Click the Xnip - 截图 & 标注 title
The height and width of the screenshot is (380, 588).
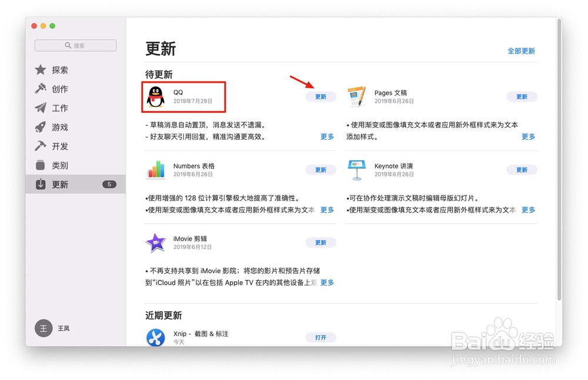[201, 334]
